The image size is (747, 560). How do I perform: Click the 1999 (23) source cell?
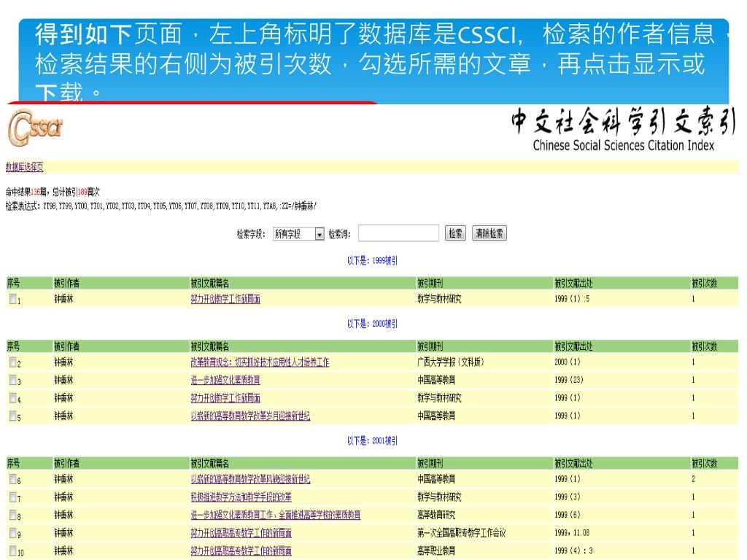pos(569,380)
